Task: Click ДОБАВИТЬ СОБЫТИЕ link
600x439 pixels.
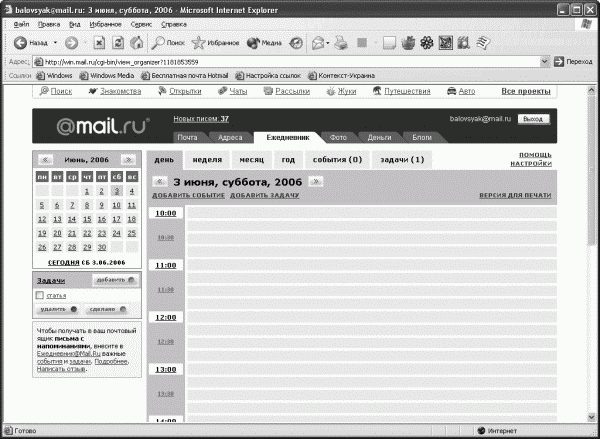Action: click(x=188, y=195)
